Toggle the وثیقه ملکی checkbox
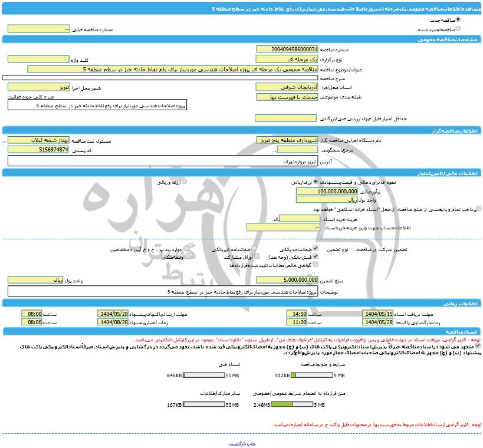Image resolution: width=483 pixels, height=448 pixels. [187, 256]
